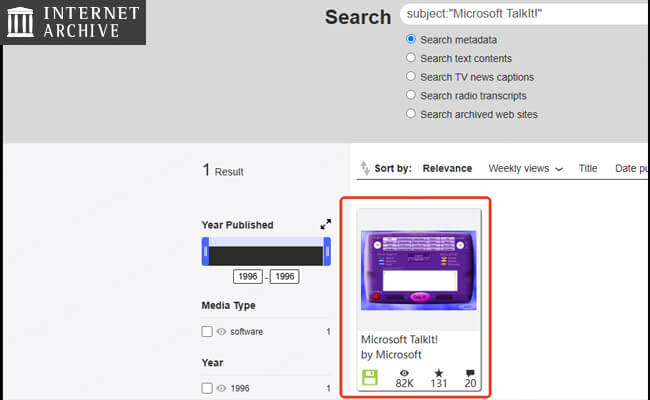Open the Microsoft TalkIt! thumbnail image
This screenshot has height=400, width=650.
click(419, 270)
